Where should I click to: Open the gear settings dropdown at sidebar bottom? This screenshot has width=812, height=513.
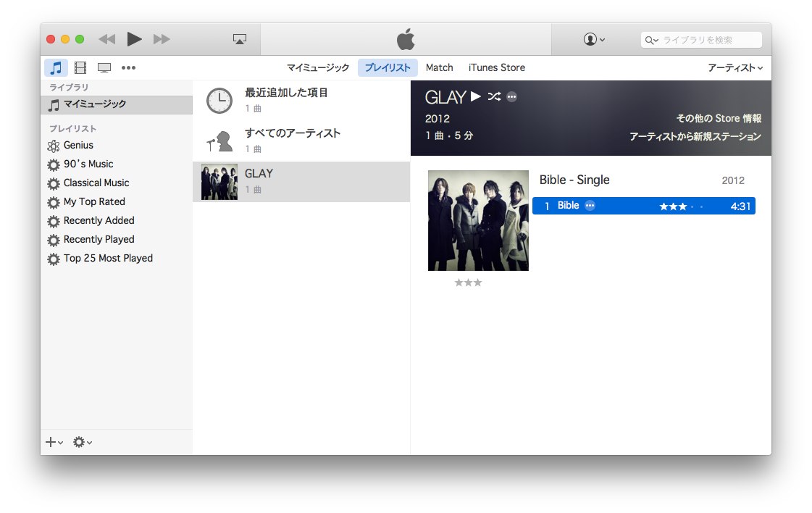point(83,442)
